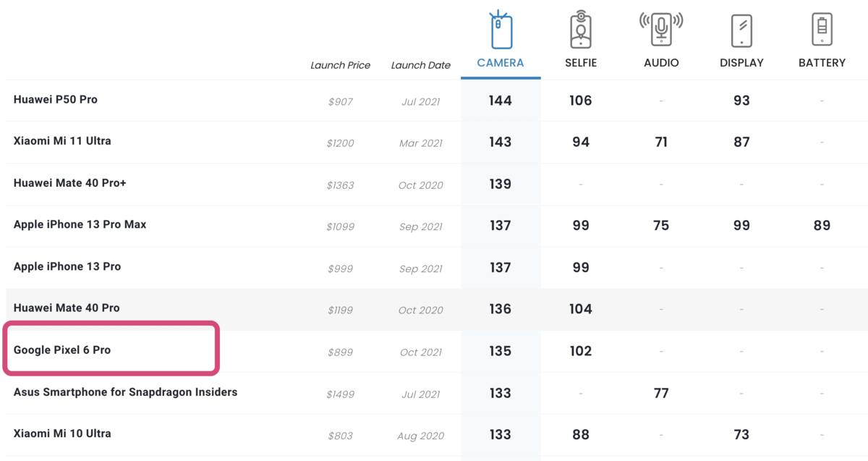Open the Xiaomi Mi 11 Ultra entry
This screenshot has width=868, height=461.
[x=62, y=140]
